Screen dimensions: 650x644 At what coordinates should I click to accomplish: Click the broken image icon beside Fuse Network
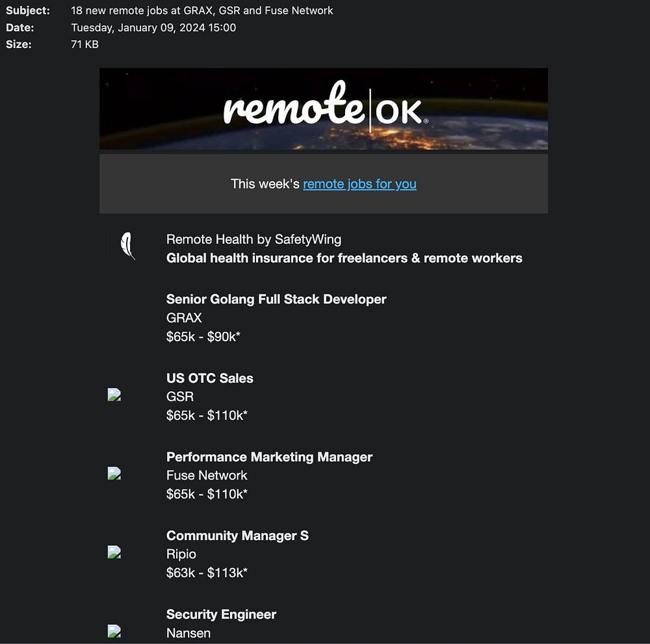click(x=114, y=474)
